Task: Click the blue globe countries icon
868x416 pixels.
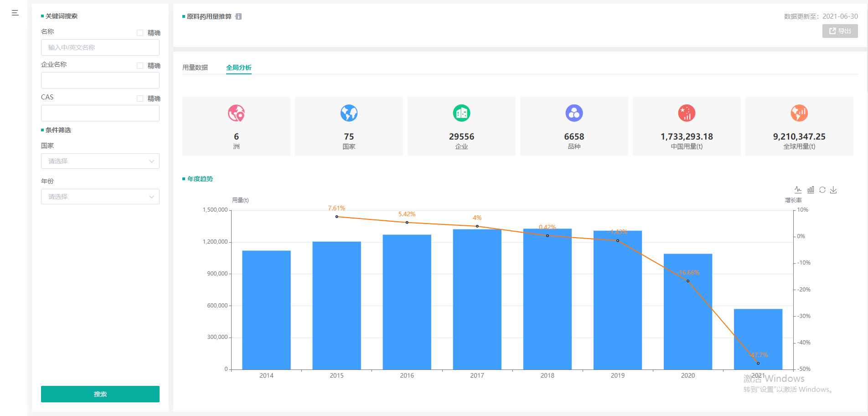Action: click(349, 113)
